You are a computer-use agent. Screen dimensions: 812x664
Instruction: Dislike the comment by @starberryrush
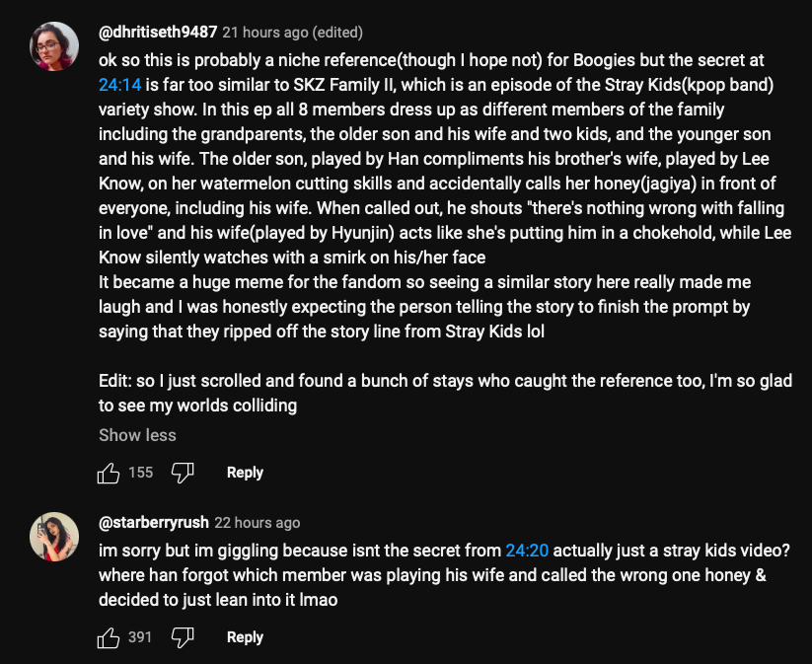[183, 637]
